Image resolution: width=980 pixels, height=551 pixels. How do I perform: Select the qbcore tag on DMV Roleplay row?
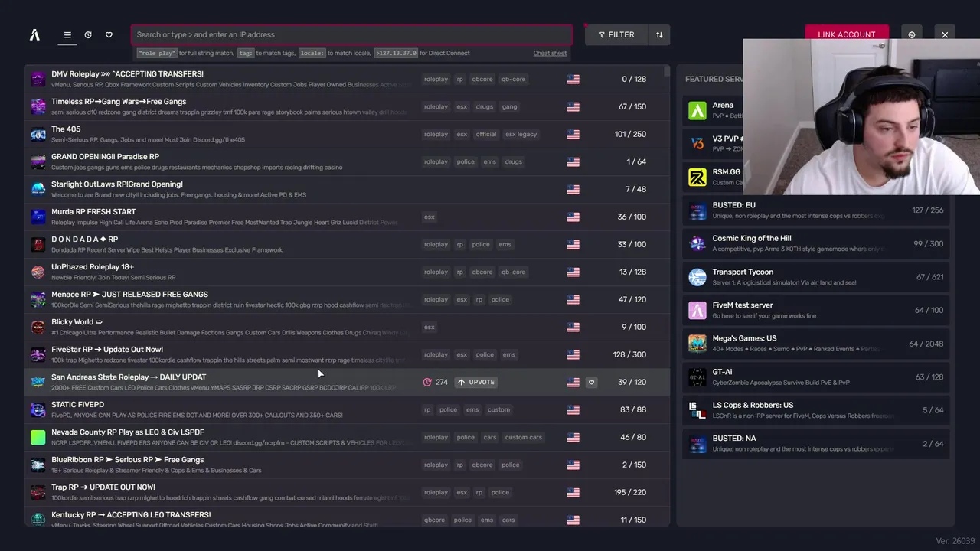pos(482,79)
